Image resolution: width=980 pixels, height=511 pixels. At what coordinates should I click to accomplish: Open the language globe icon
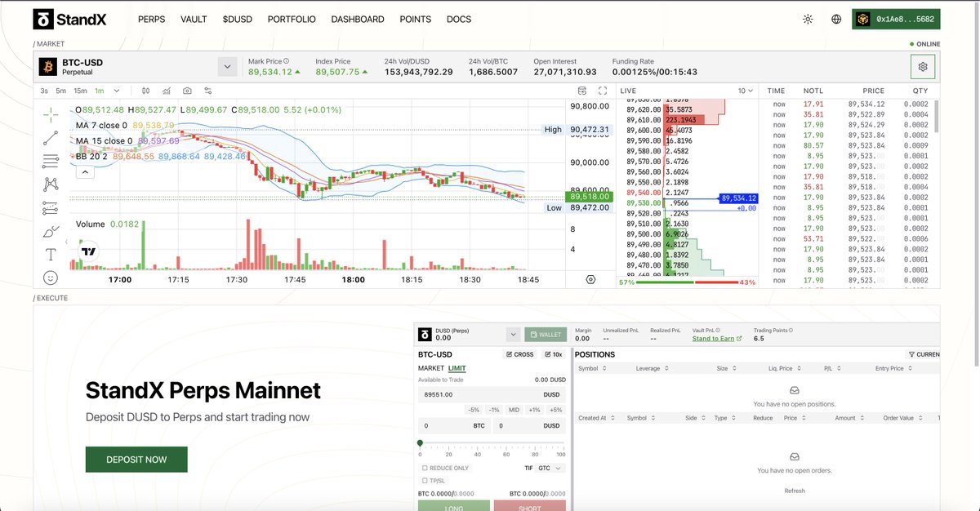coord(836,19)
